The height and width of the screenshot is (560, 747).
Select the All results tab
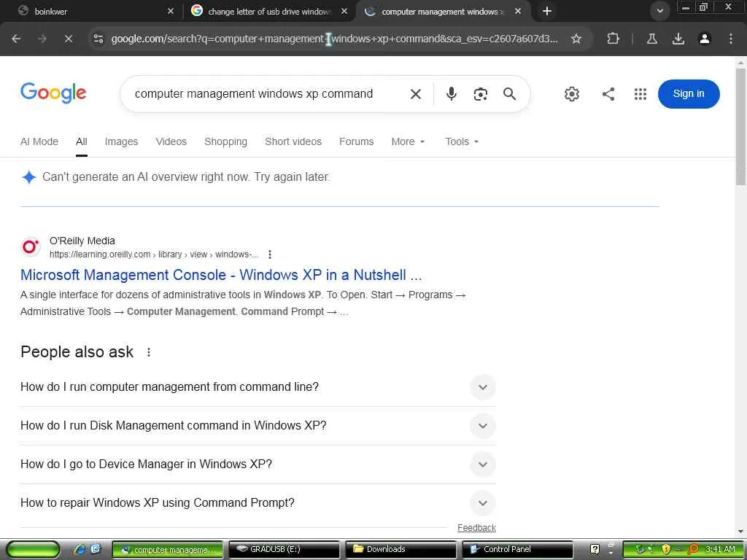(x=82, y=141)
